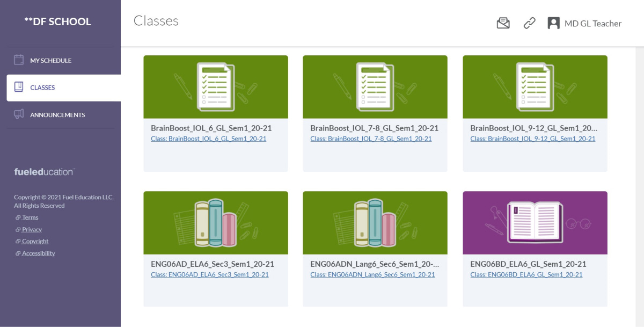Click the BrainBoost_IOL_9-12 checklist thumbnail

tap(535, 86)
